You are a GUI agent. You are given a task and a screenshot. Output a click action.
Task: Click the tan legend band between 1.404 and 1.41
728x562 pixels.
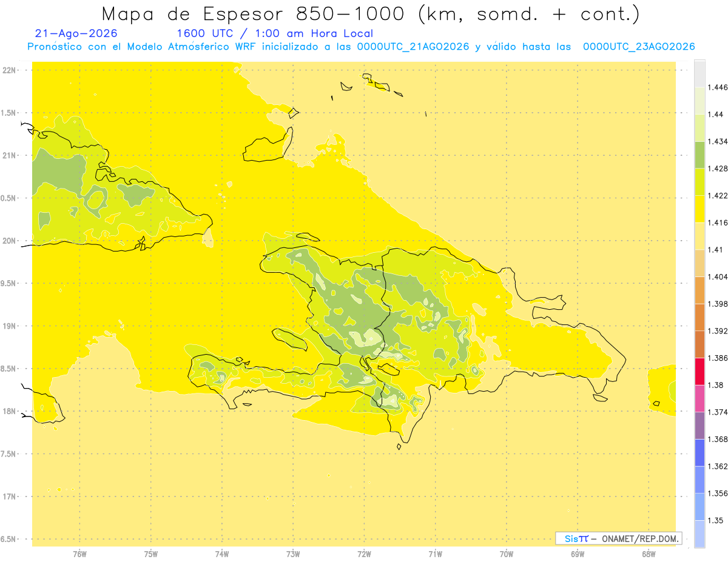pos(699,263)
